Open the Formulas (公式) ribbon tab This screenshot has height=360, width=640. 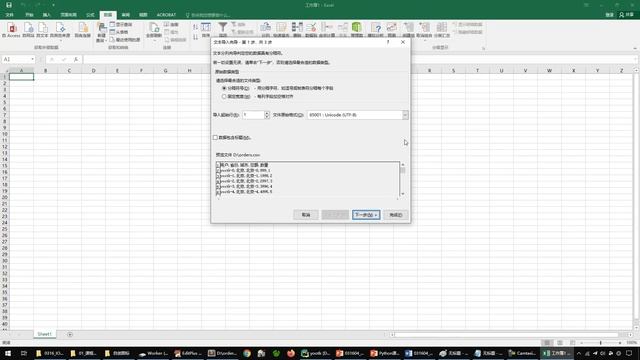90,15
